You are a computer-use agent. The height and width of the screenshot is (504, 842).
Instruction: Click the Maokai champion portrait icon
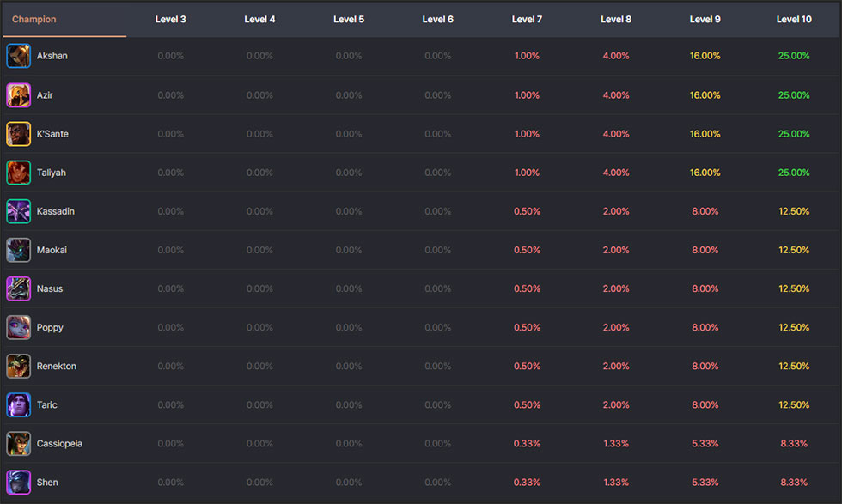[18, 250]
